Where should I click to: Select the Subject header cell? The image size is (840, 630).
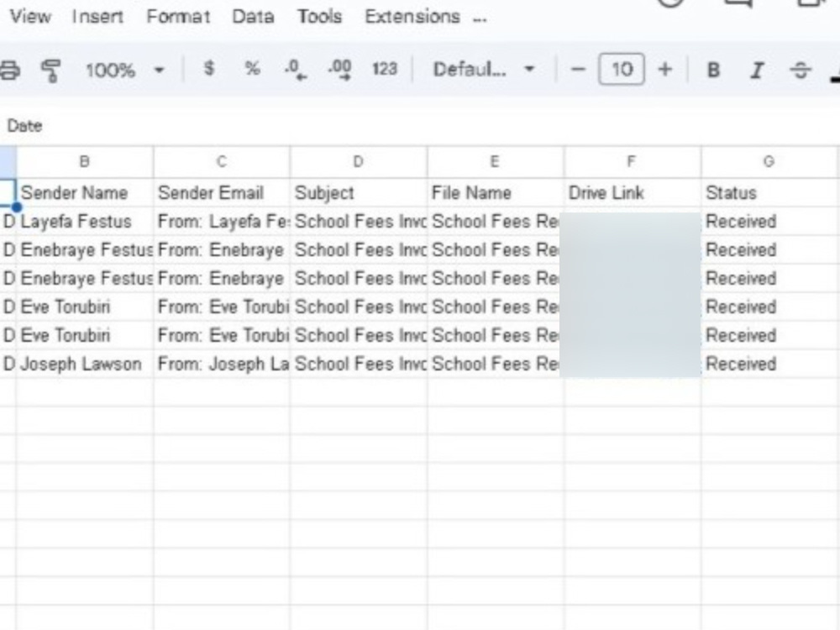[359, 193]
